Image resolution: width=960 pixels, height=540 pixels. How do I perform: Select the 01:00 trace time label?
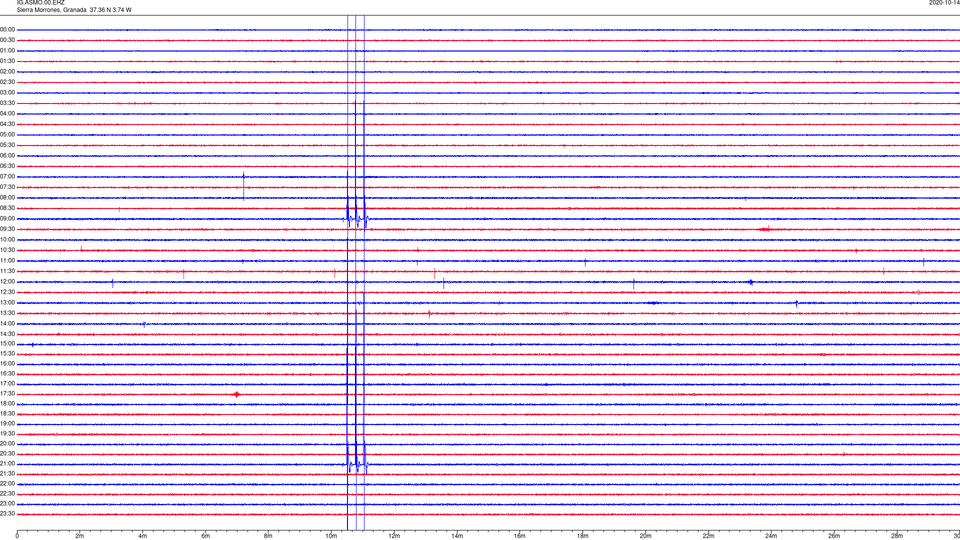pos(7,51)
